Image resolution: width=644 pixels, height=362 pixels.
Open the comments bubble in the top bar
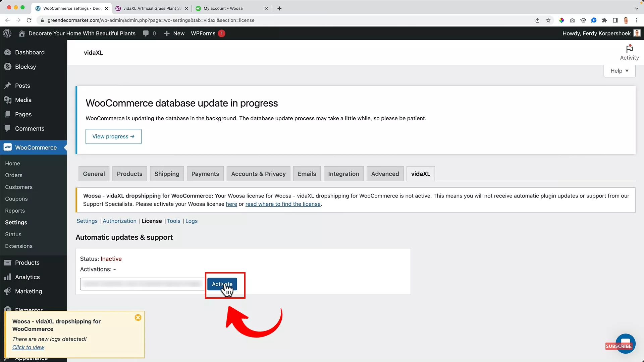tap(146, 33)
